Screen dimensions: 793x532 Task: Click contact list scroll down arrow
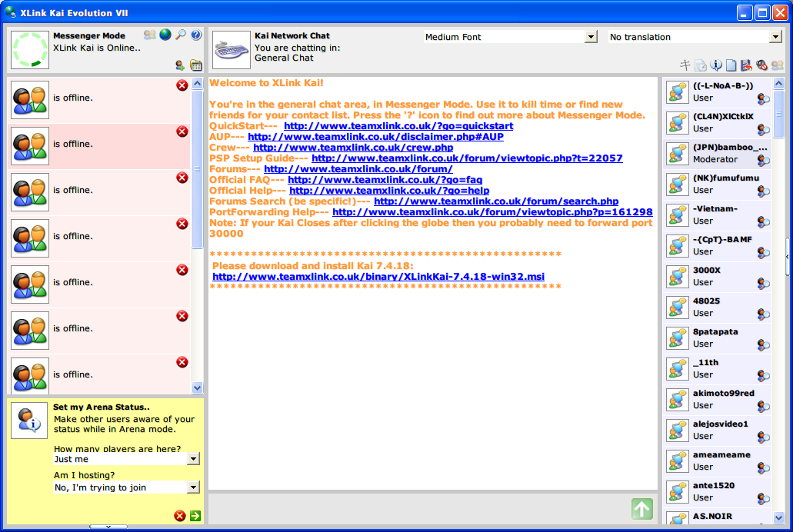click(x=197, y=388)
